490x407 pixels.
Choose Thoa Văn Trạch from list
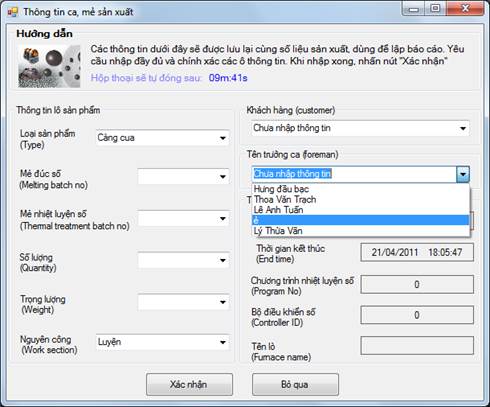point(361,199)
